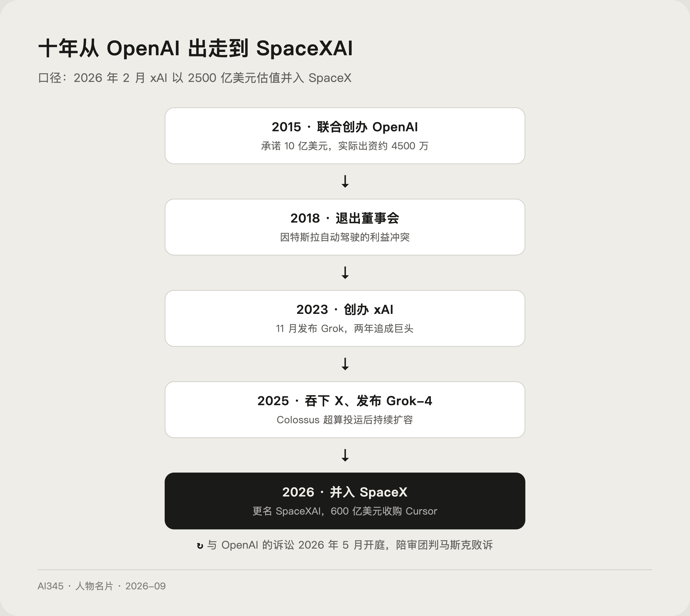Click the text 11 月发布 Grok,两年追成巨头

click(x=345, y=329)
